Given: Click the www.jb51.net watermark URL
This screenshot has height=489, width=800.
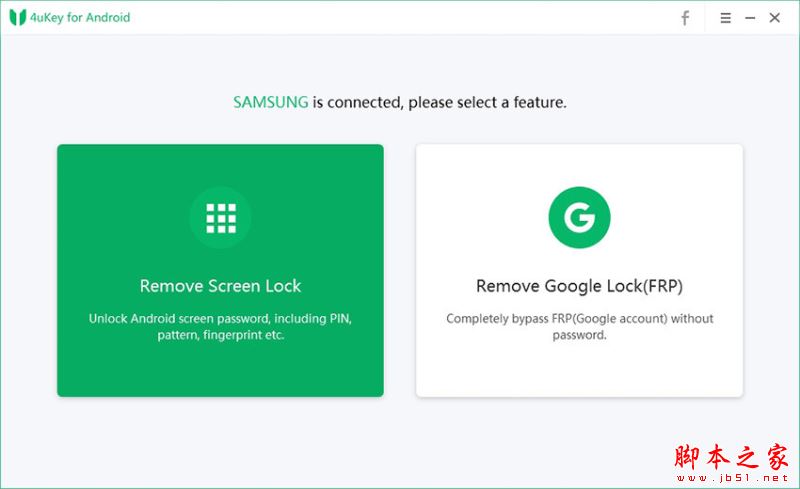Looking at the screenshot, I should [732, 478].
